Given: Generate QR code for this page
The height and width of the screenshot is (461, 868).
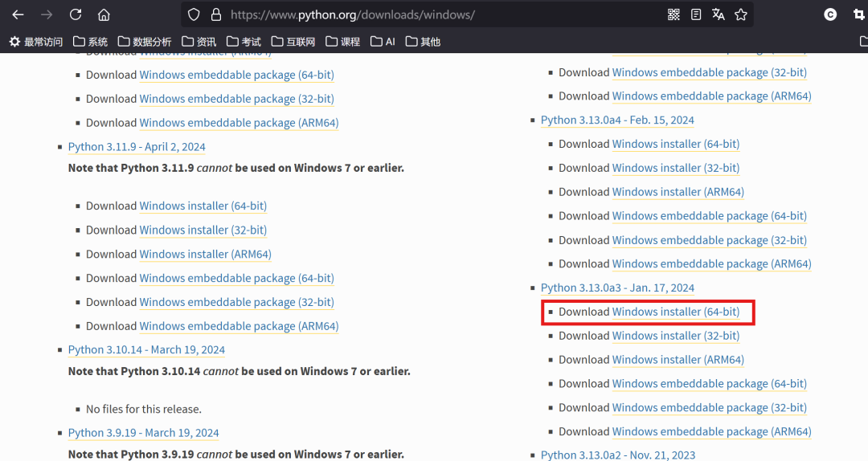Looking at the screenshot, I should 674,14.
